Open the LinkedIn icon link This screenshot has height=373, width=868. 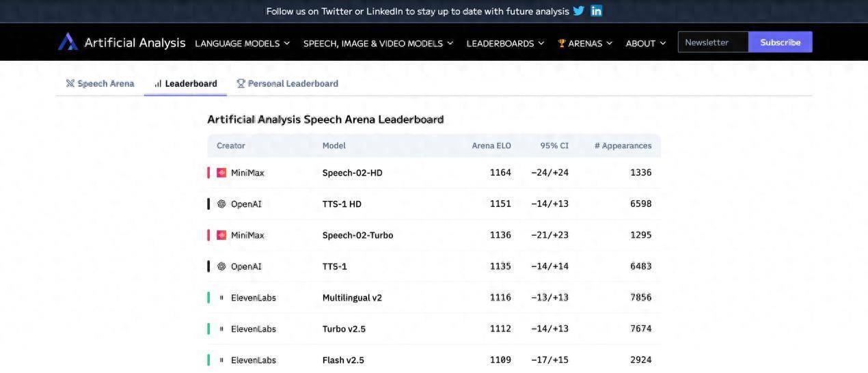click(x=597, y=11)
